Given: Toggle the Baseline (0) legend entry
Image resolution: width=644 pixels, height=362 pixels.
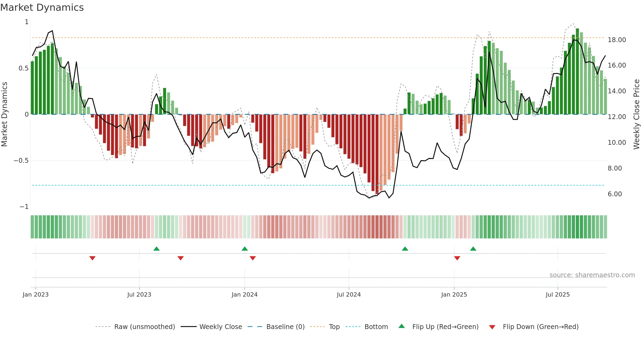Looking at the screenshot, I should tap(276, 327).
